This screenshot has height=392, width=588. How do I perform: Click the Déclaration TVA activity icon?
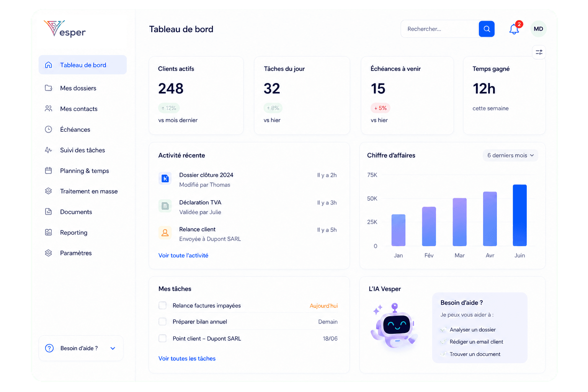tap(165, 206)
